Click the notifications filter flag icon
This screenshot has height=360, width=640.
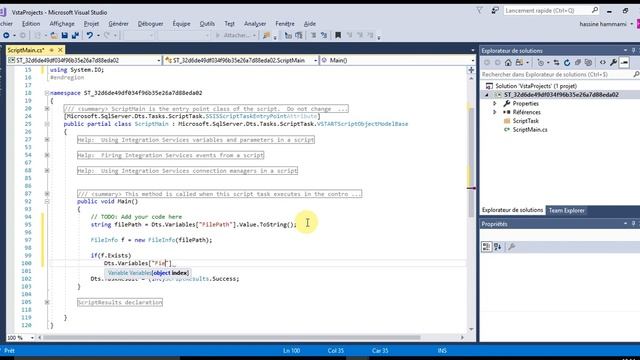pos(479,10)
